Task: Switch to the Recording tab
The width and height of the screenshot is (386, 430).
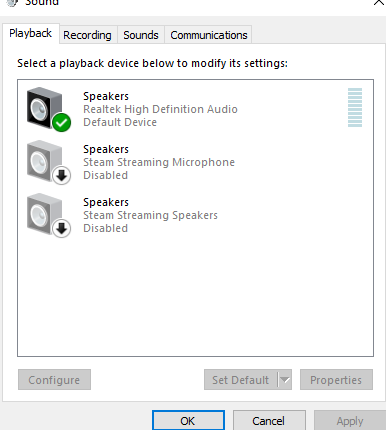Action: [x=87, y=35]
